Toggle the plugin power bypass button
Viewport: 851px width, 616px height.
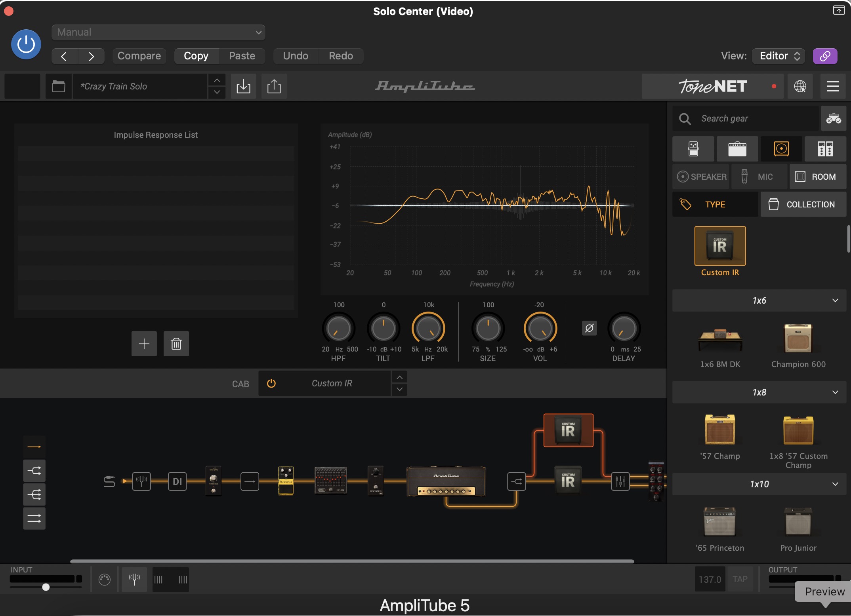[x=26, y=44]
